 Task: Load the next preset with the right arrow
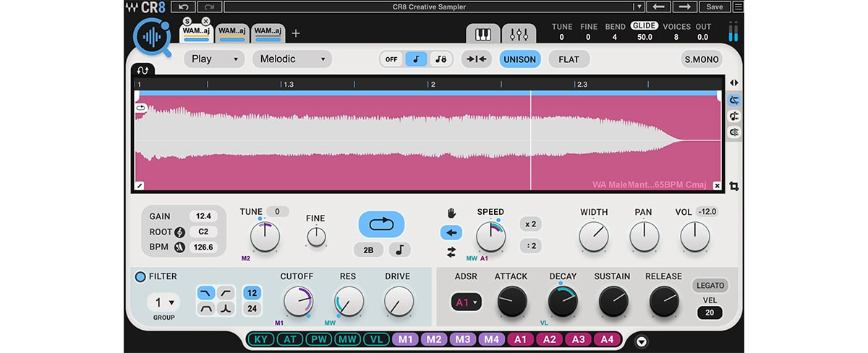point(684,7)
